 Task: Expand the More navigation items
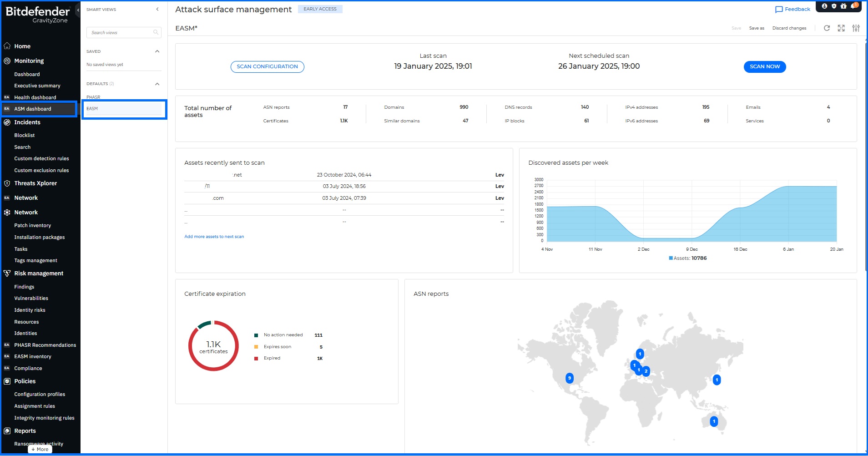[x=40, y=449]
